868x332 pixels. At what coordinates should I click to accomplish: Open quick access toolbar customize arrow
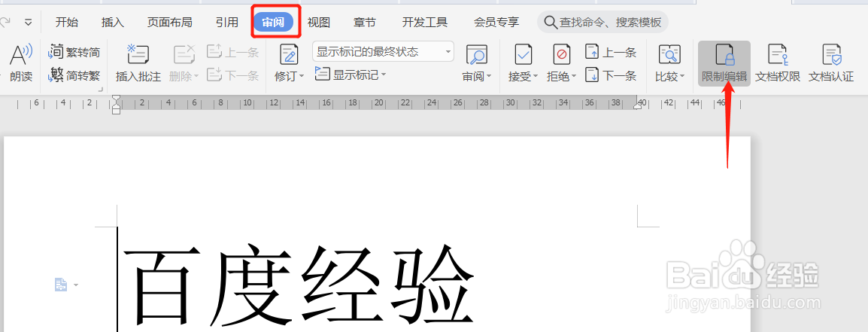click(x=29, y=23)
